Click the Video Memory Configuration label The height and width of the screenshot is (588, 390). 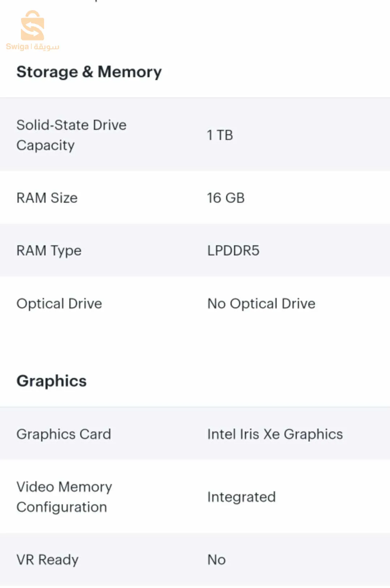[x=64, y=497]
